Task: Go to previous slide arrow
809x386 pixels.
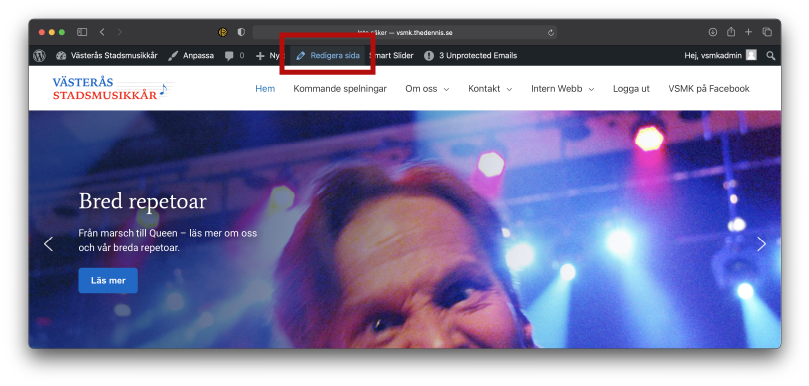Action: (48, 244)
